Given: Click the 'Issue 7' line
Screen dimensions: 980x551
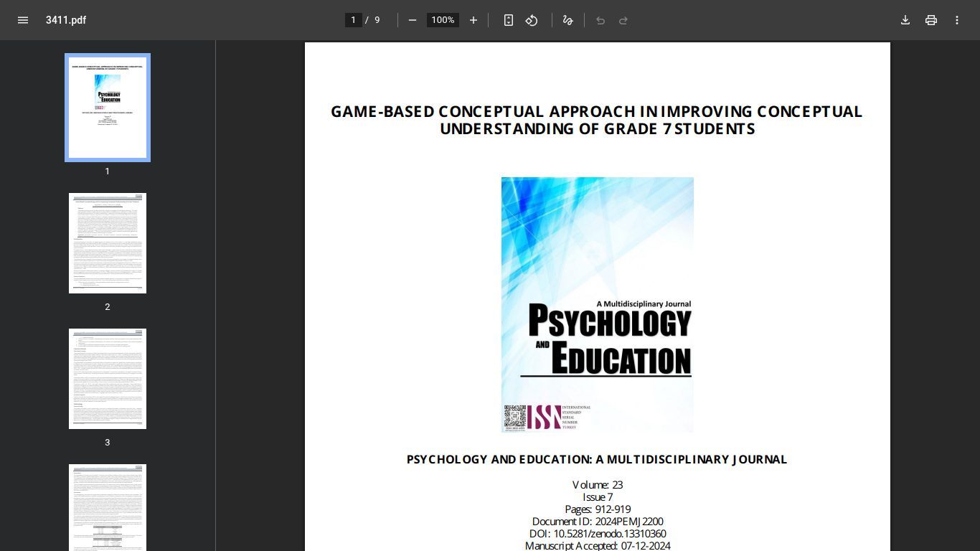Looking at the screenshot, I should tap(598, 497).
